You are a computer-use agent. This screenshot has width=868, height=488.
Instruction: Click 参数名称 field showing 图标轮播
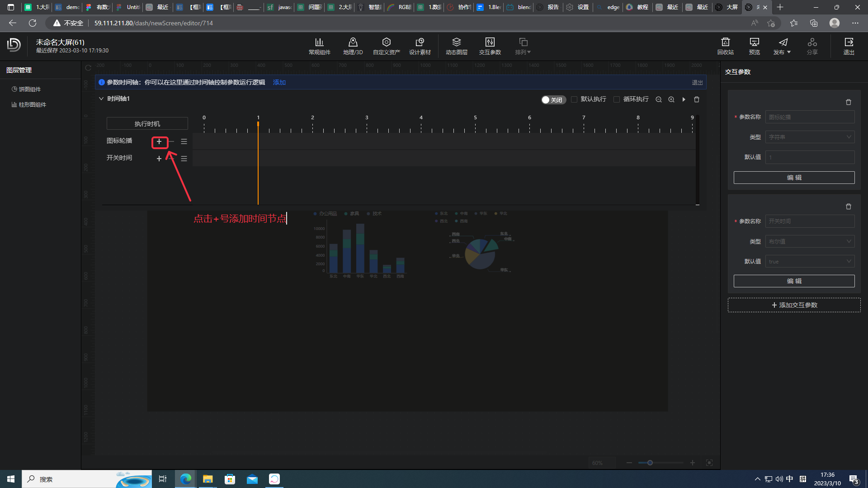810,117
